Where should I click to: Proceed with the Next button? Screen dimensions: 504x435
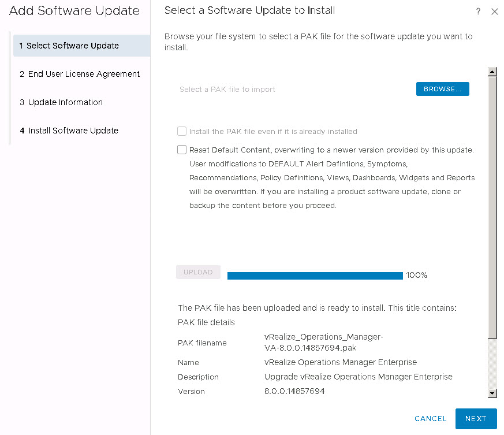[476, 419]
